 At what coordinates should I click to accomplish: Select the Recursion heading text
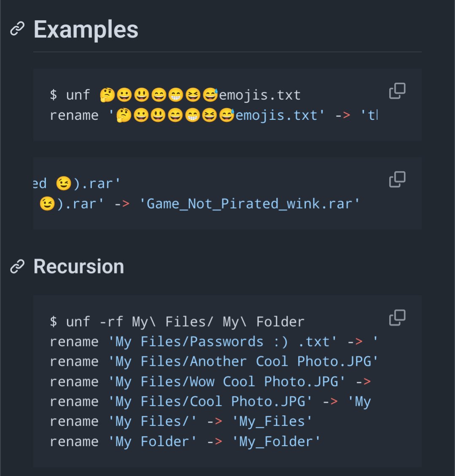point(79,267)
